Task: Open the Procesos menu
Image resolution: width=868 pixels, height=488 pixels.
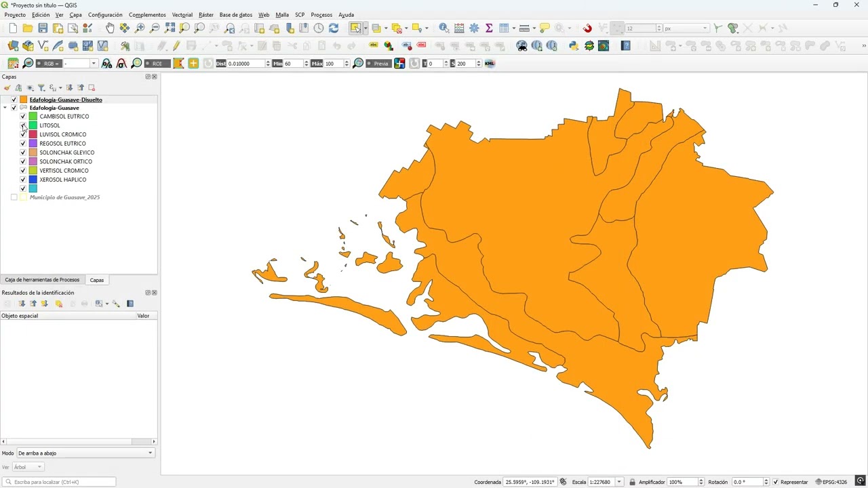Action: (x=321, y=14)
